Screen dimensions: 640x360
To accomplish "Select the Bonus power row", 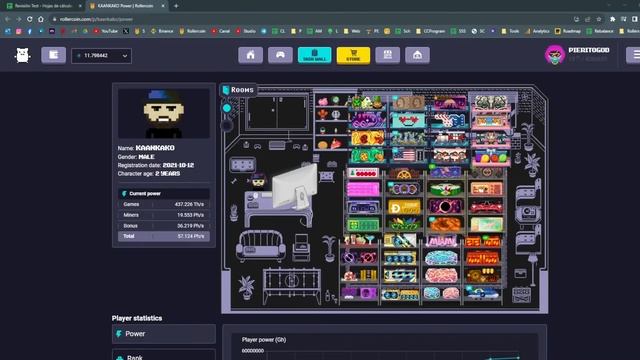I will click(x=164, y=225).
